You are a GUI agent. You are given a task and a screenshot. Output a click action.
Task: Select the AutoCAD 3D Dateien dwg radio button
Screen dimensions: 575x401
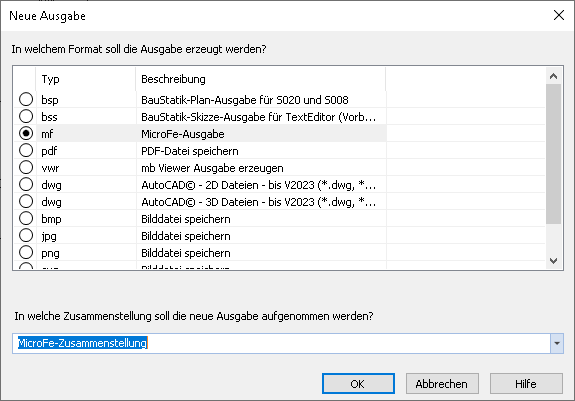click(x=26, y=201)
